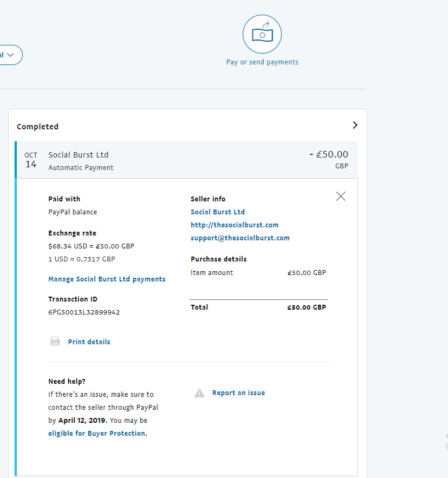Click the printer icon
The width and height of the screenshot is (448, 478).
(55, 342)
